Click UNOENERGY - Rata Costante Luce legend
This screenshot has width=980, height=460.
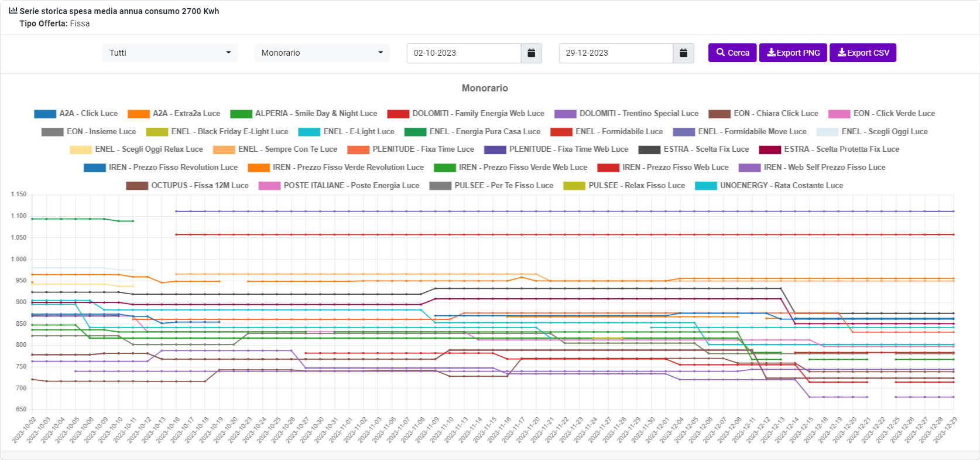click(769, 186)
